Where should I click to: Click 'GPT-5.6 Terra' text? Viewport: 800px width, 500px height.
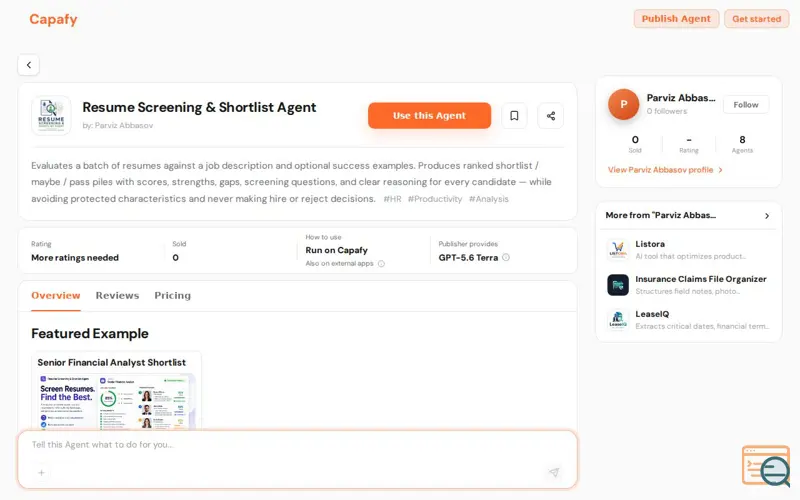(x=468, y=258)
